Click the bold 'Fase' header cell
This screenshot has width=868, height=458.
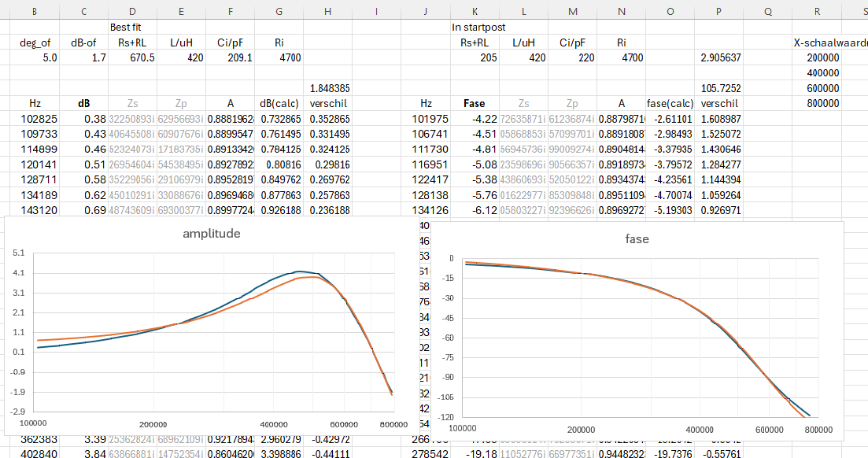[x=475, y=104]
